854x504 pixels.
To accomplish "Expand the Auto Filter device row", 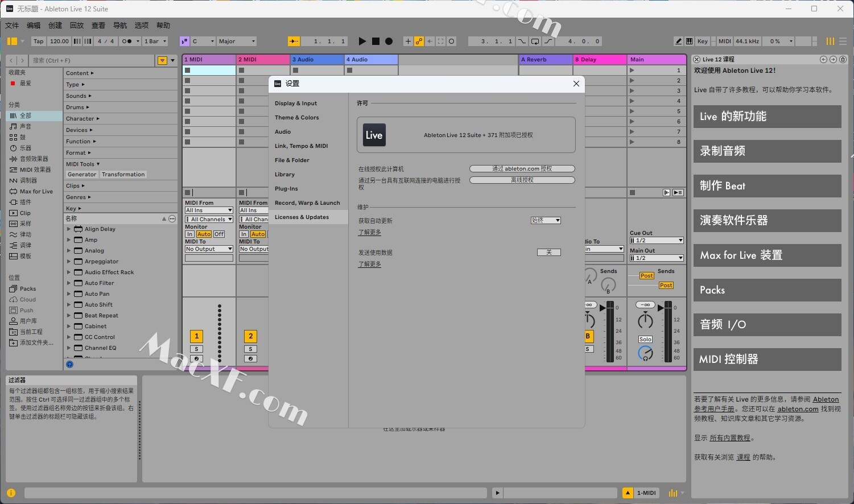I will [x=69, y=283].
